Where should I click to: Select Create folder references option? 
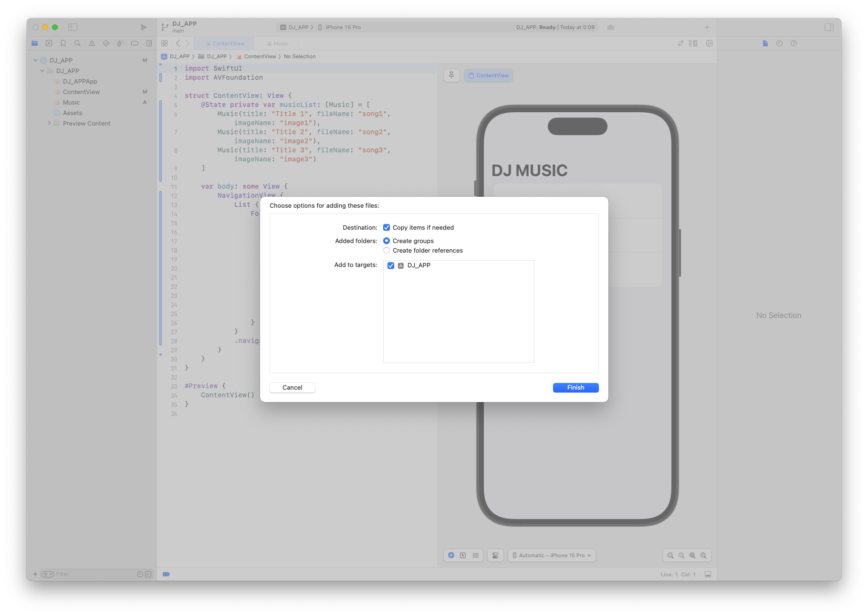tap(387, 250)
